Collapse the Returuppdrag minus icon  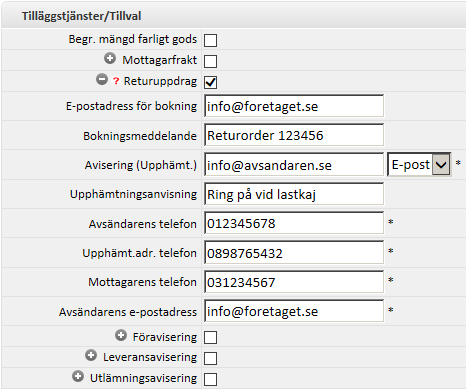tap(102, 79)
